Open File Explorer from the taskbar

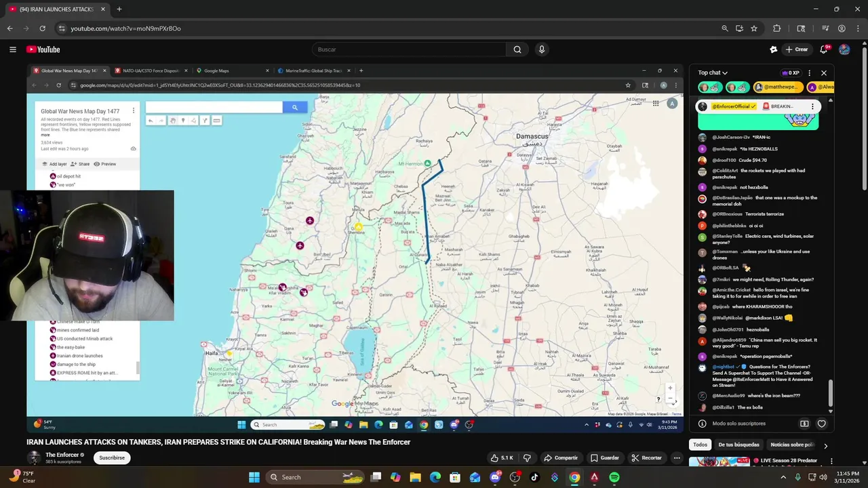click(415, 477)
